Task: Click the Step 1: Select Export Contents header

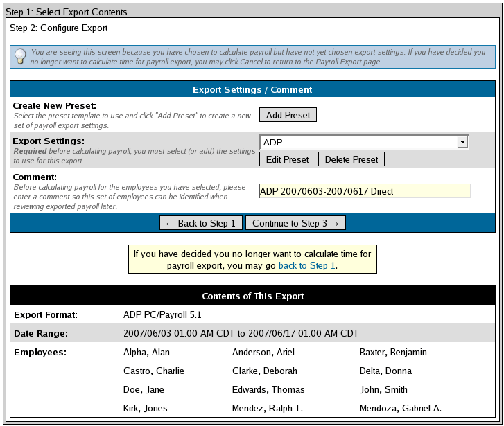Action: 67,12
